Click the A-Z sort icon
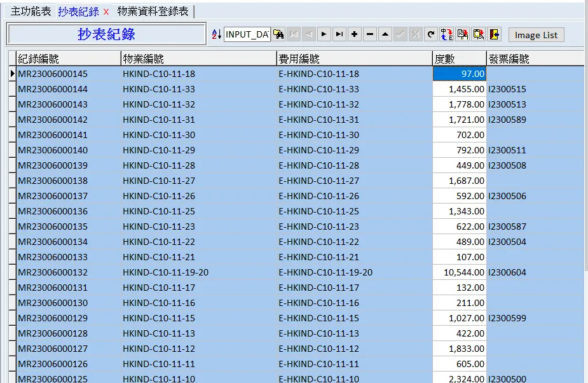 coord(216,34)
